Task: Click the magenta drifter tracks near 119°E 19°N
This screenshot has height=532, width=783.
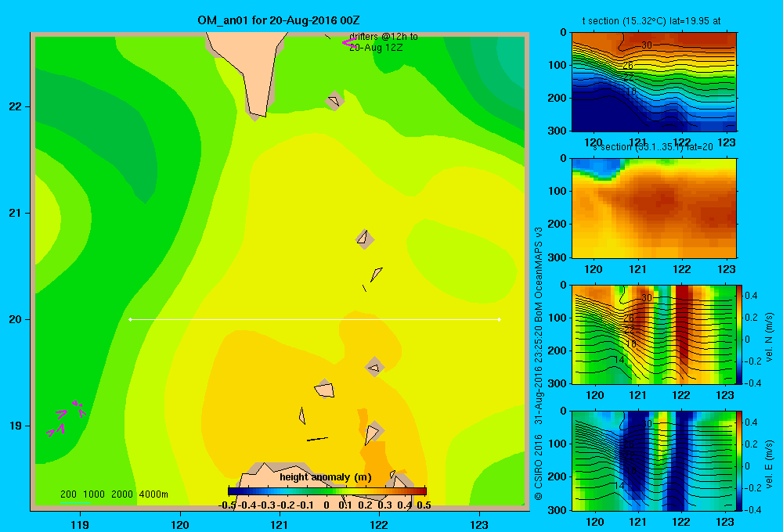Action: click(66, 419)
